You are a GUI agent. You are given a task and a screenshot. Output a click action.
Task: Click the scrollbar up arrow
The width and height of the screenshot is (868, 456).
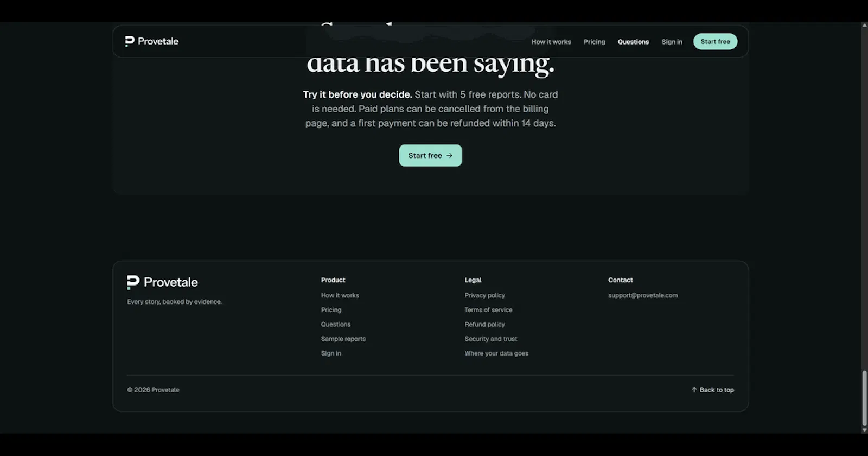click(x=864, y=25)
